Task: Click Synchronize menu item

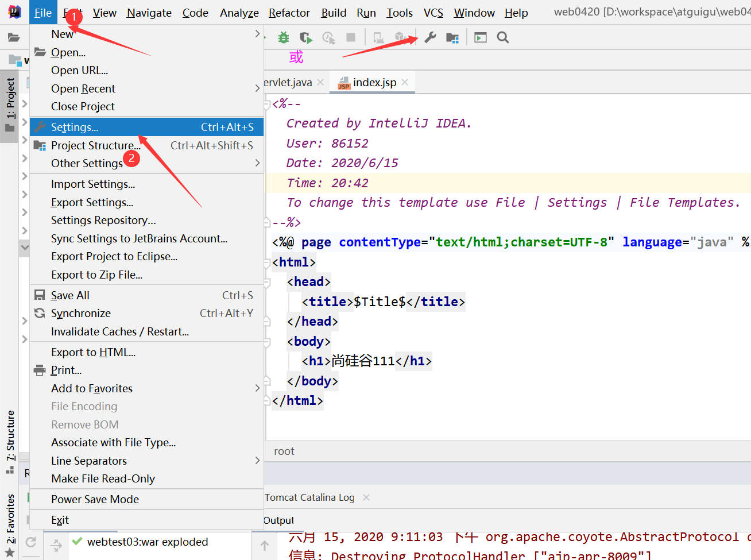Action: (x=146, y=313)
